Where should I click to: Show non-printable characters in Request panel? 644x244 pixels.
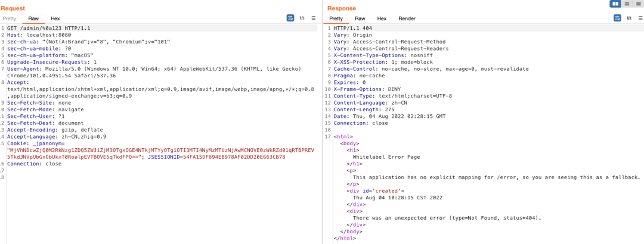point(302,18)
